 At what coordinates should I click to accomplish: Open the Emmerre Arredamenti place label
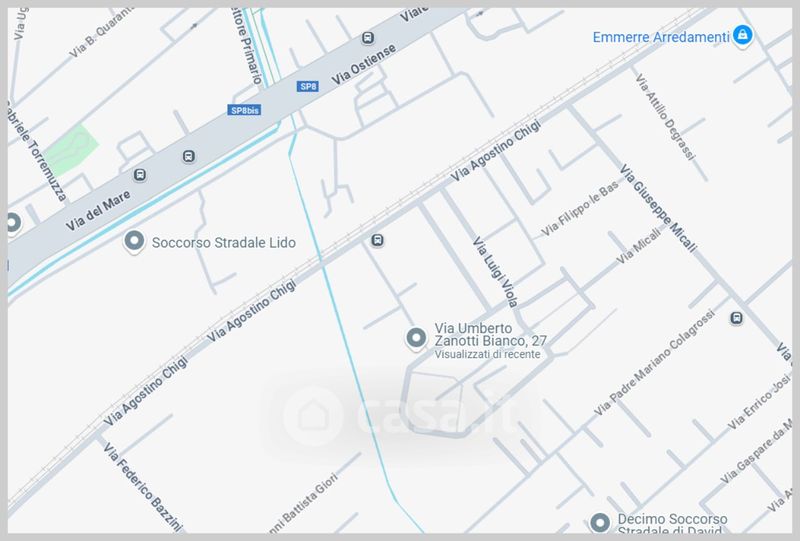[x=661, y=37]
